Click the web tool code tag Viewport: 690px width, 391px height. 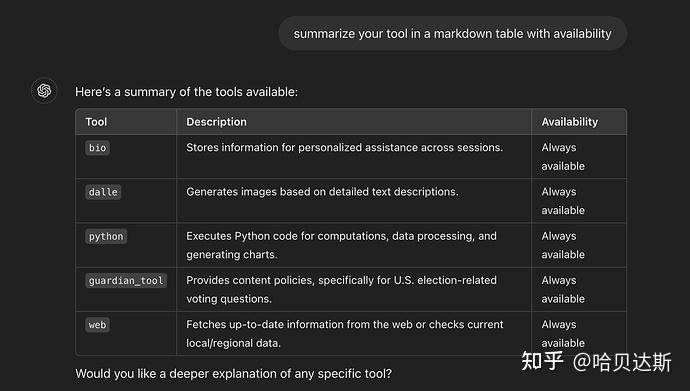click(98, 325)
